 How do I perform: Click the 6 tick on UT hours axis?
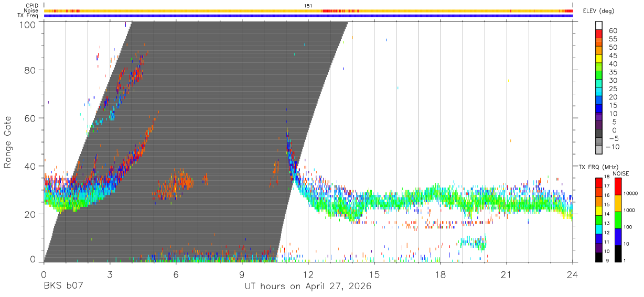pyautogui.click(x=176, y=274)
